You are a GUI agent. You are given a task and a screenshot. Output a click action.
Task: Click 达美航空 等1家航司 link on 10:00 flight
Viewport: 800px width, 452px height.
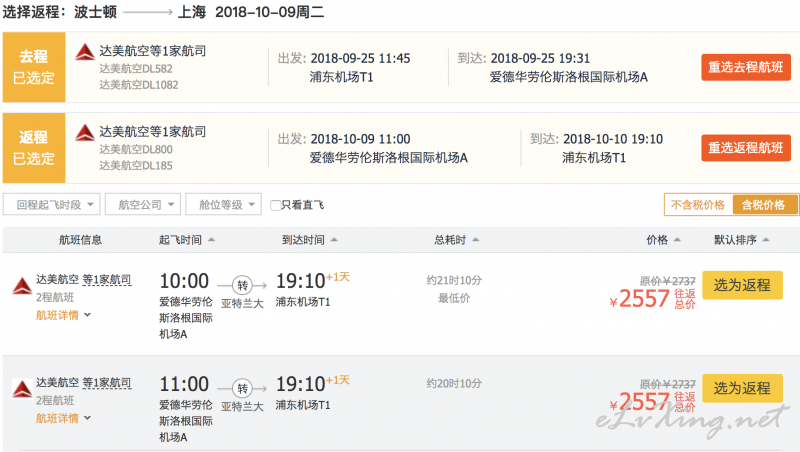(84, 280)
